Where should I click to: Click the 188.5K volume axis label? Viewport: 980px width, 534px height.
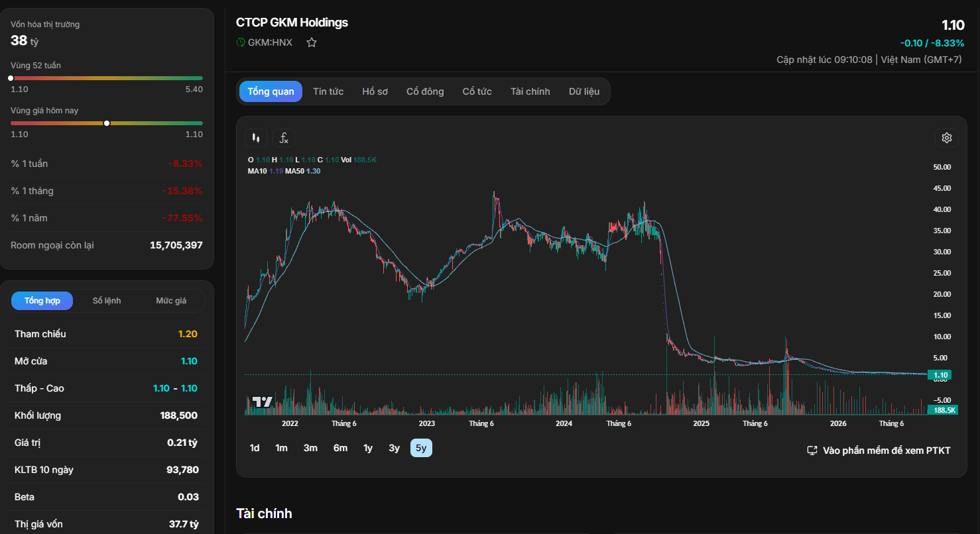(943, 410)
